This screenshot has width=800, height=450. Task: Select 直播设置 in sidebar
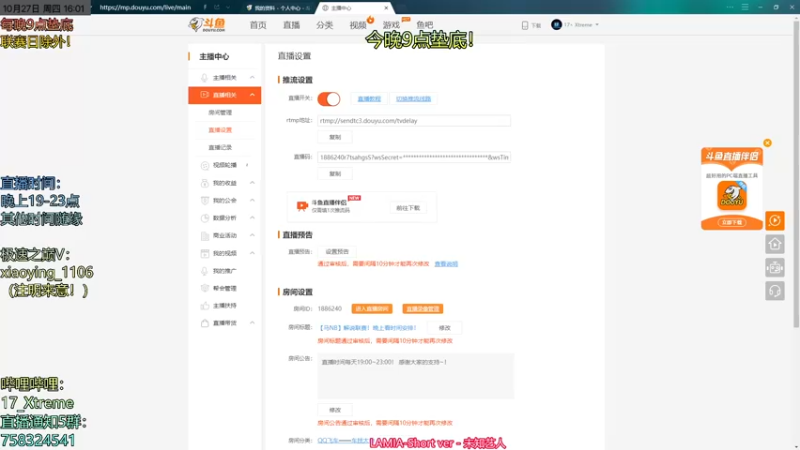coord(220,130)
